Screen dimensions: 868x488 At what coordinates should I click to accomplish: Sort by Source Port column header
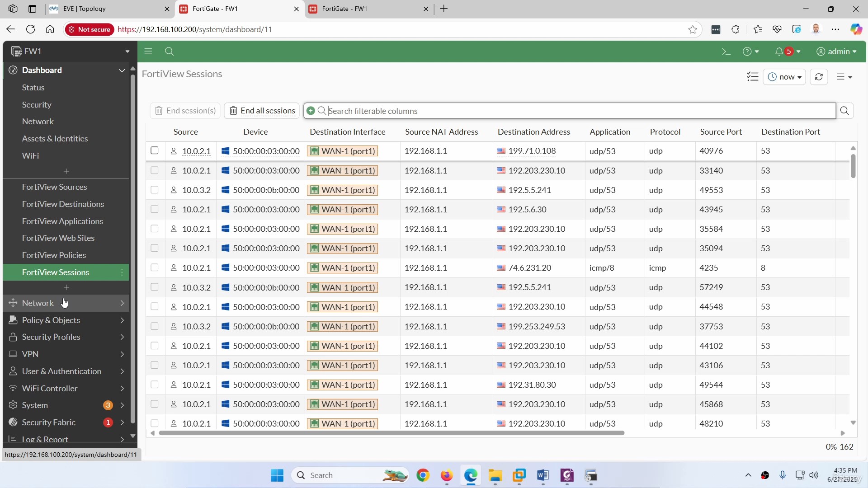pos(721,132)
